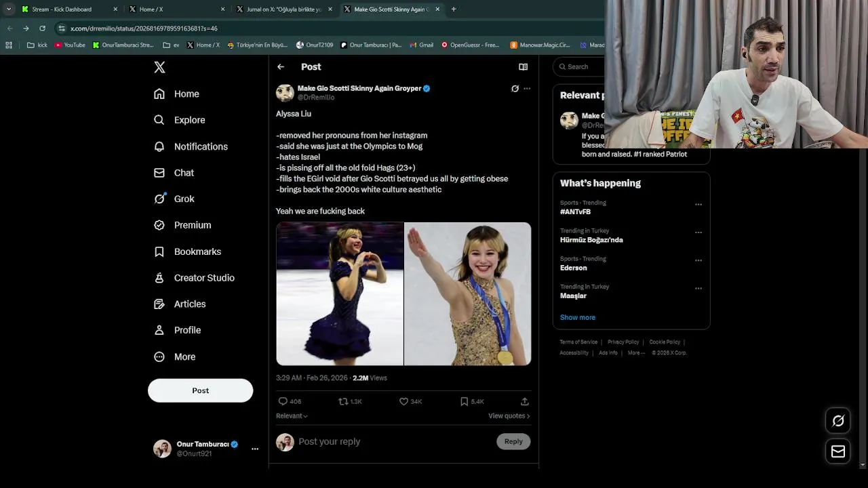868x488 pixels.
Task: Open post's three-dot more menu
Action: [x=527, y=89]
